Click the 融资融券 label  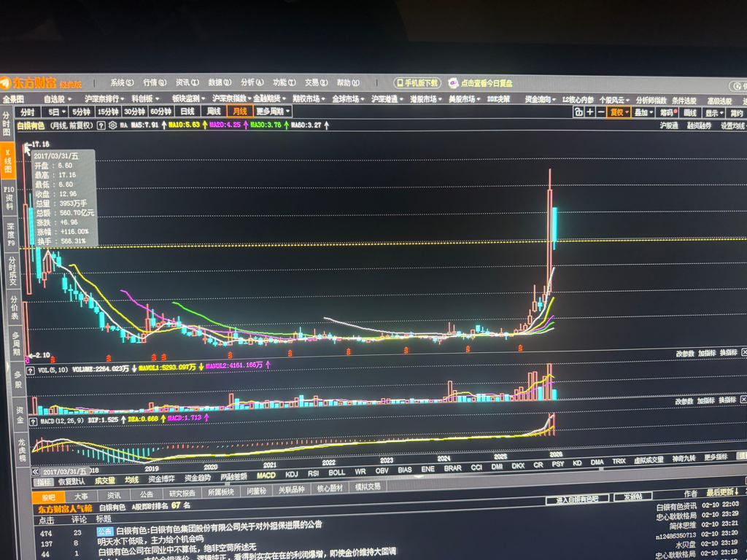click(x=699, y=125)
